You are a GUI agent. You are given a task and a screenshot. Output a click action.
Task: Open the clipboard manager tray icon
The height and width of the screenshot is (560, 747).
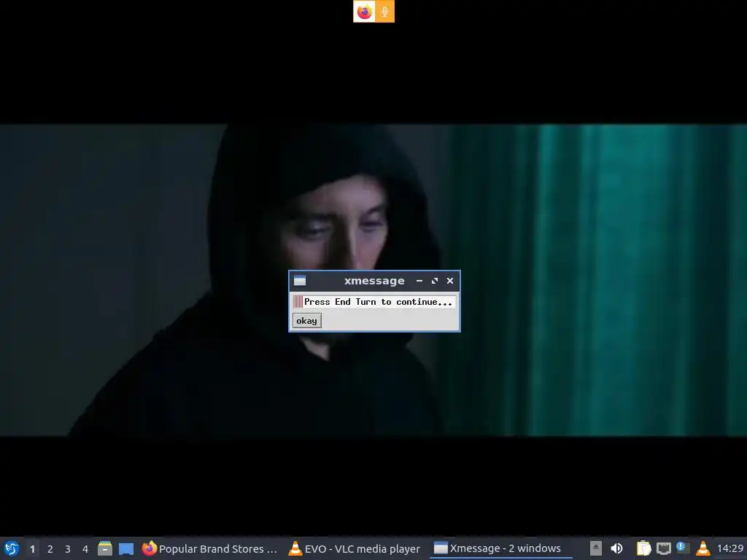643,548
